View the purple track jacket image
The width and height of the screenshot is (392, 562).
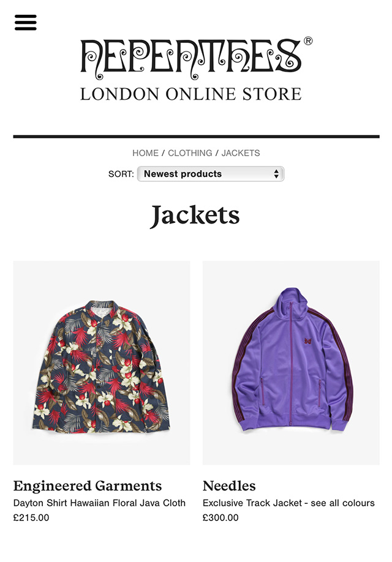(291, 362)
